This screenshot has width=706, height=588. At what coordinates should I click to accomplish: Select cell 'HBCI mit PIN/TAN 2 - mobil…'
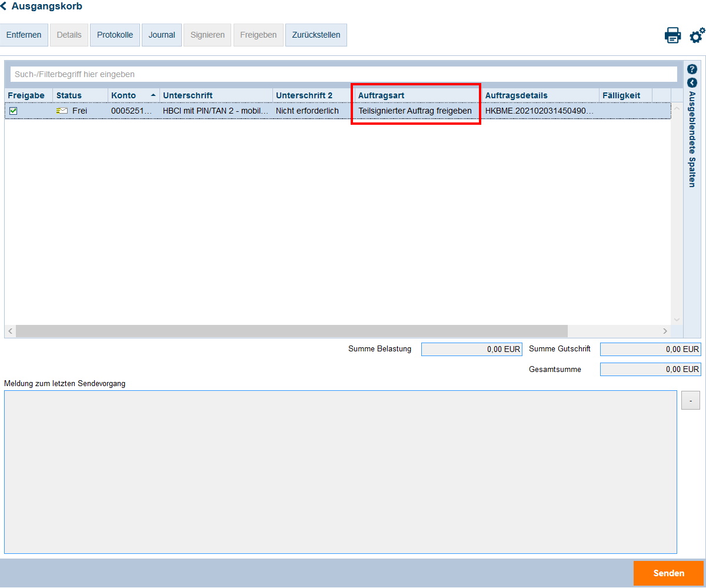(x=216, y=111)
